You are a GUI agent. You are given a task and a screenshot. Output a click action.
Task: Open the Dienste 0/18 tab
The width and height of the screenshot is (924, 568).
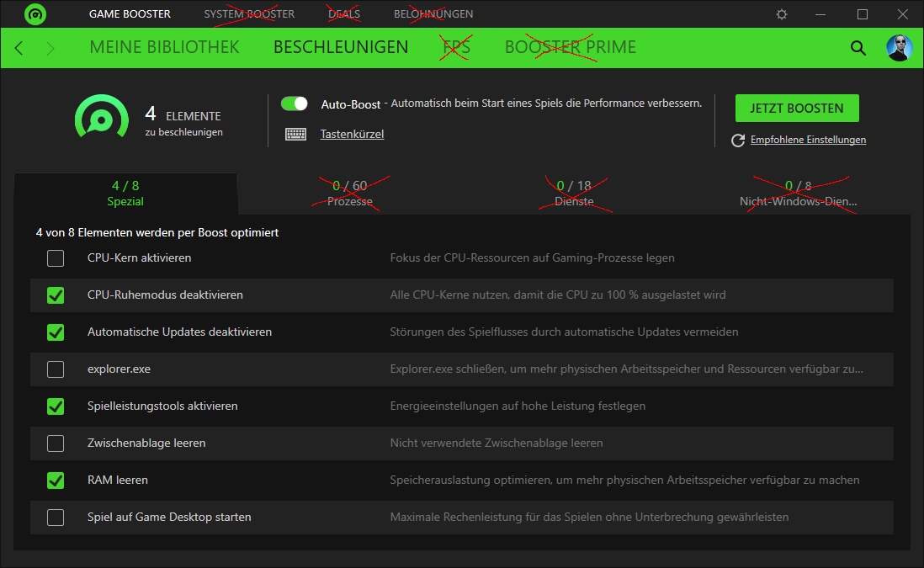(574, 194)
